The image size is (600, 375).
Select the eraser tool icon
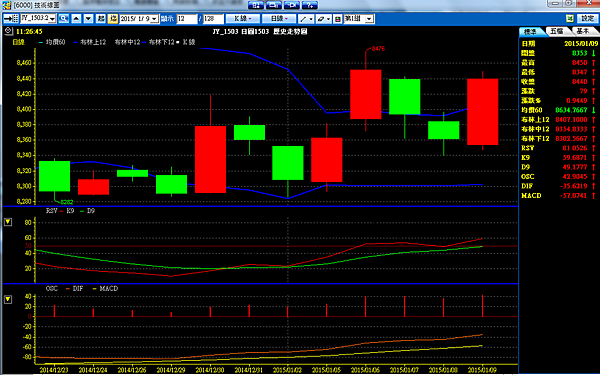tap(321, 18)
